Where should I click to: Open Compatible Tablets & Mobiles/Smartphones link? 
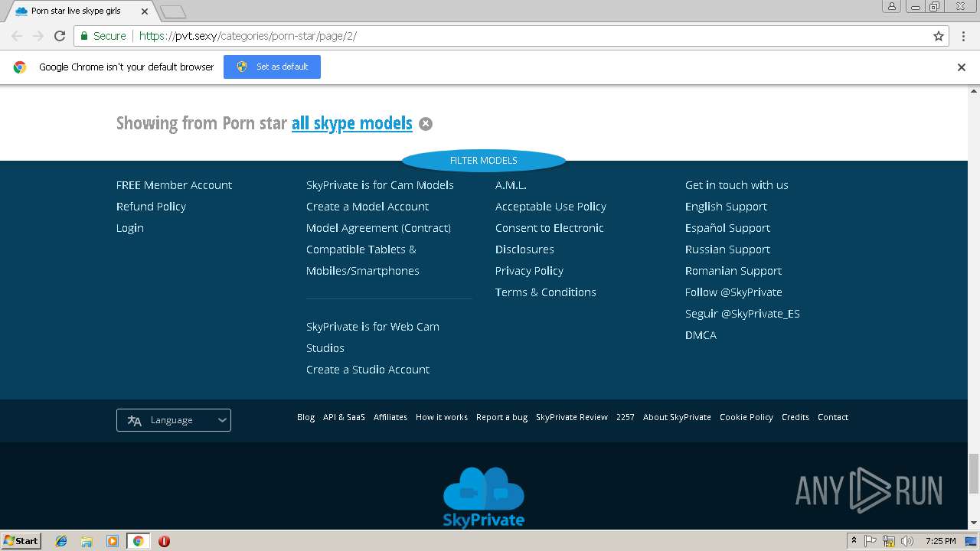pos(363,260)
